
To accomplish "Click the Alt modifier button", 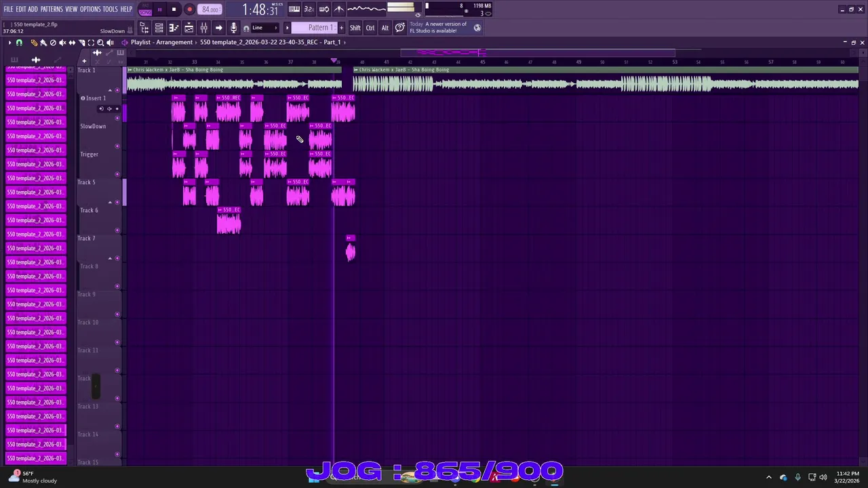I will (x=385, y=28).
